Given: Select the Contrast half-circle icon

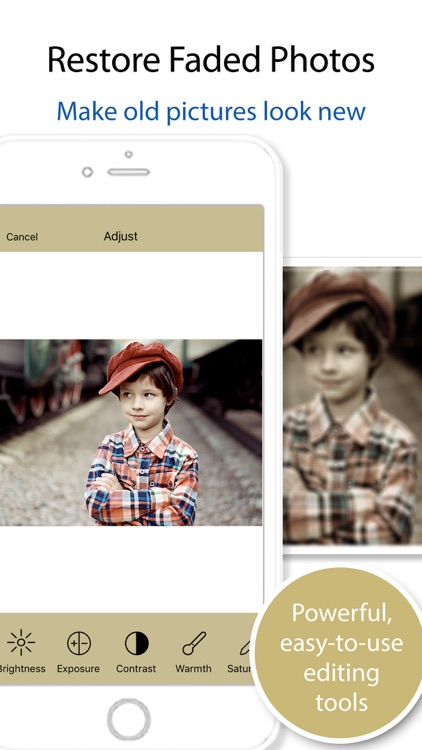Looking at the screenshot, I should (136, 643).
